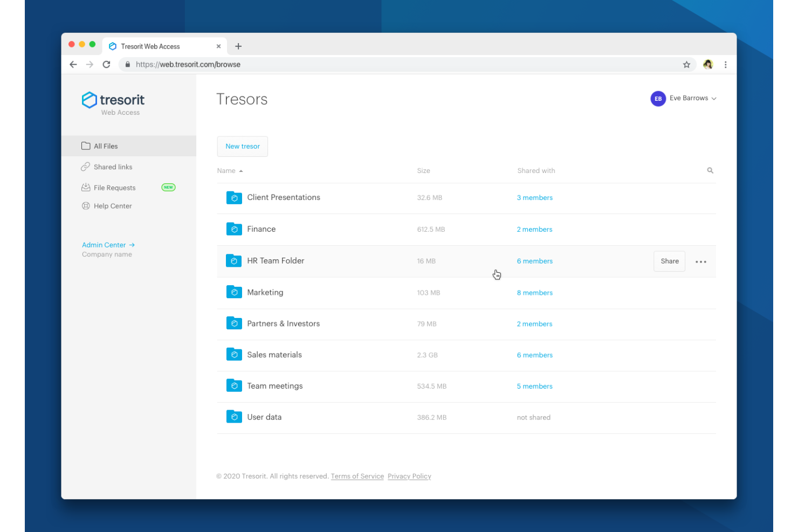
Task: Click the padlock site info icon
Action: [128, 65]
